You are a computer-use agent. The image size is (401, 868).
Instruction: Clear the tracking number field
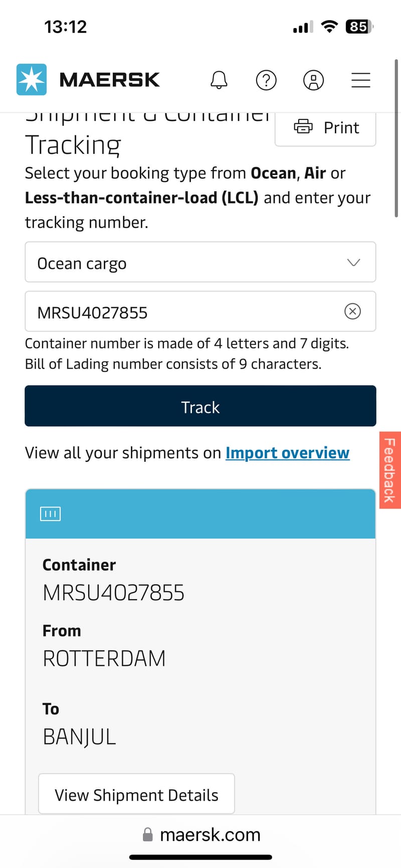click(352, 311)
